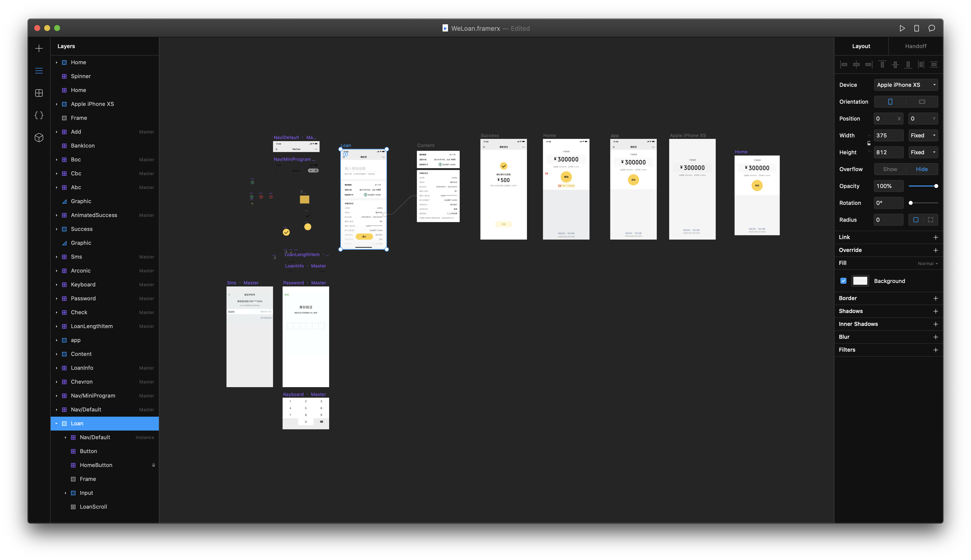
Task: Click the Play preview icon in title bar
Action: (902, 29)
